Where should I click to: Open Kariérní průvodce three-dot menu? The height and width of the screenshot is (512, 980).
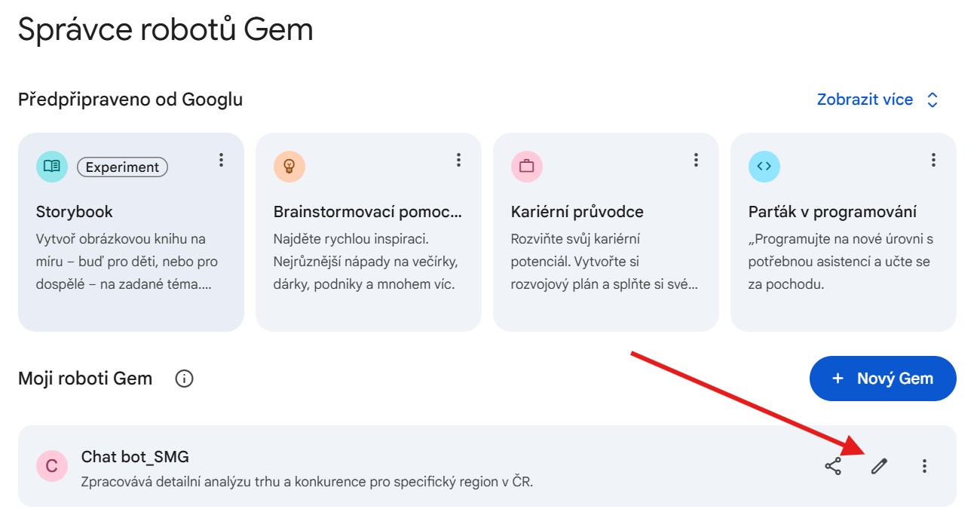pyautogui.click(x=696, y=160)
